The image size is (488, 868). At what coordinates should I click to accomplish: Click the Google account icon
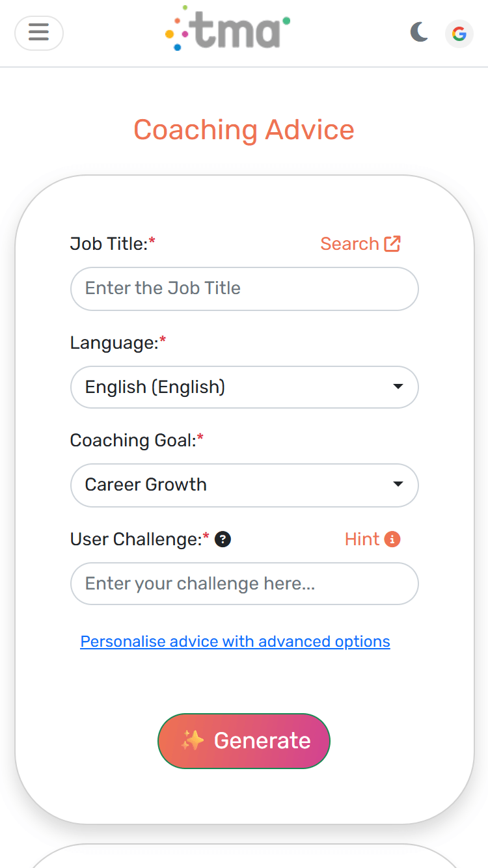[459, 34]
